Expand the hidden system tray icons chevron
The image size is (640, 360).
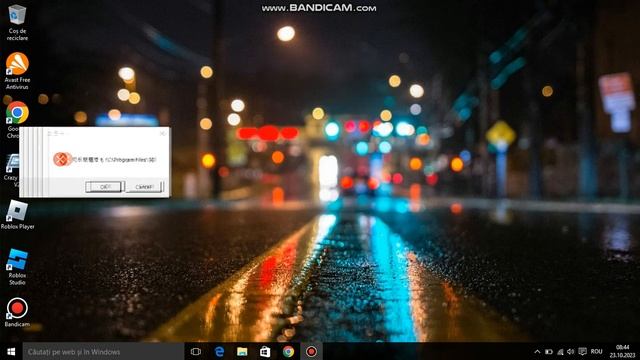(538, 351)
